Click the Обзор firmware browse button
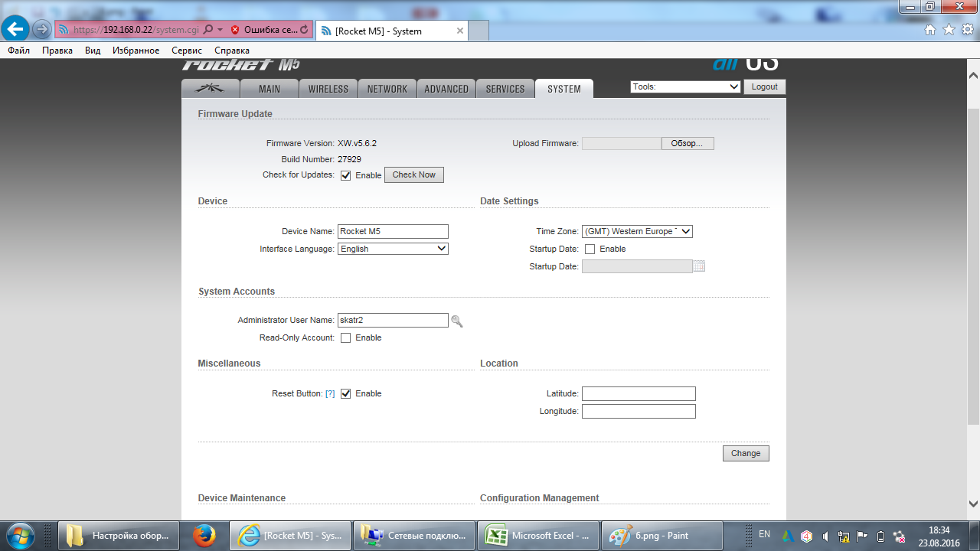 pos(688,143)
